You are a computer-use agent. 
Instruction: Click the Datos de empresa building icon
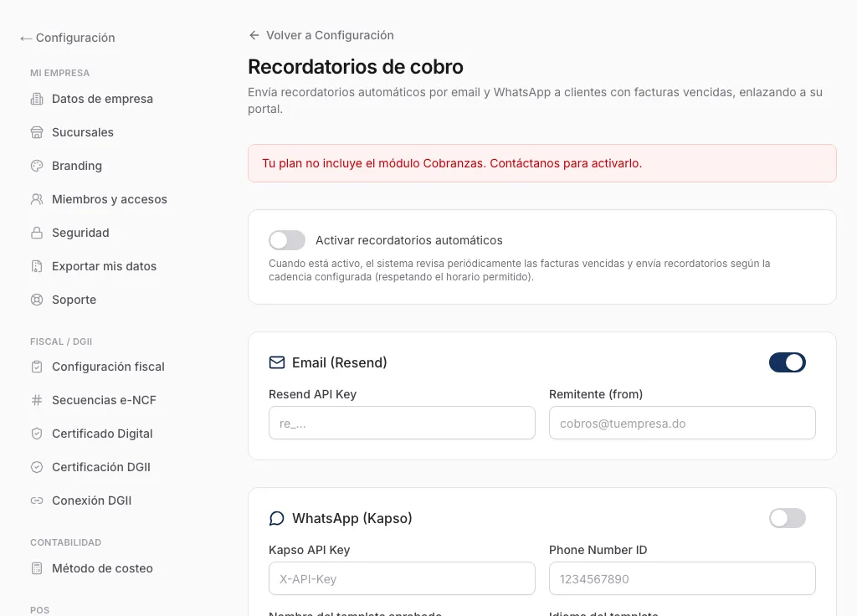pyautogui.click(x=37, y=99)
